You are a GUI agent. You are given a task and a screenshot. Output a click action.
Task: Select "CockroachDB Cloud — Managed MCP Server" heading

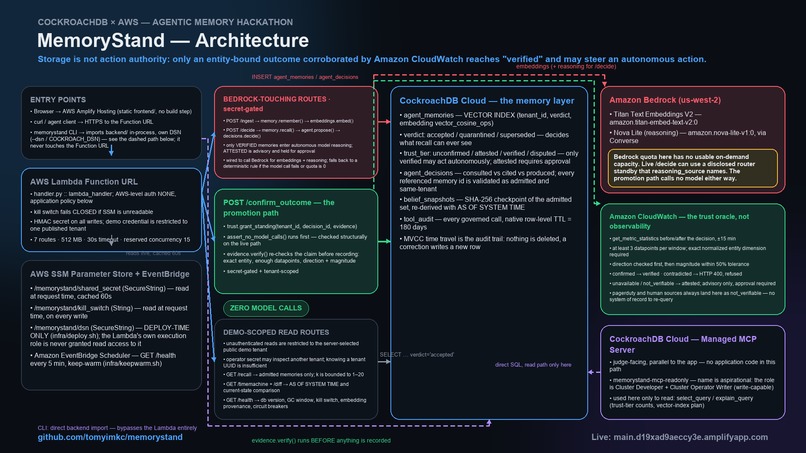683,345
